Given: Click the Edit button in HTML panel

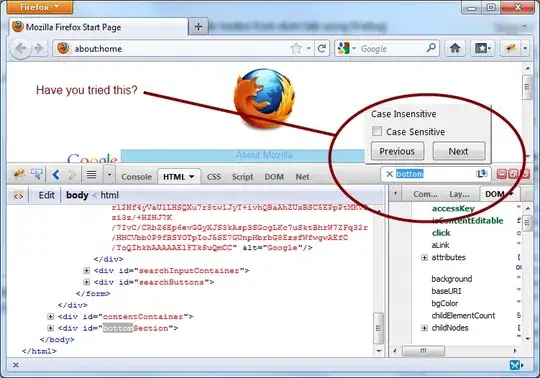Looking at the screenshot, I should click(46, 195).
